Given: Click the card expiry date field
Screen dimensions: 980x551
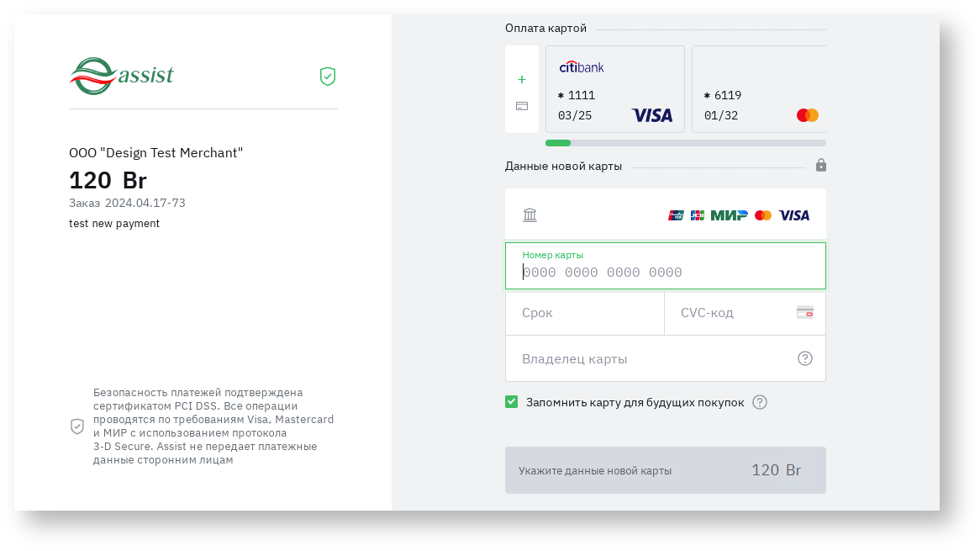Looking at the screenshot, I should 585,313.
